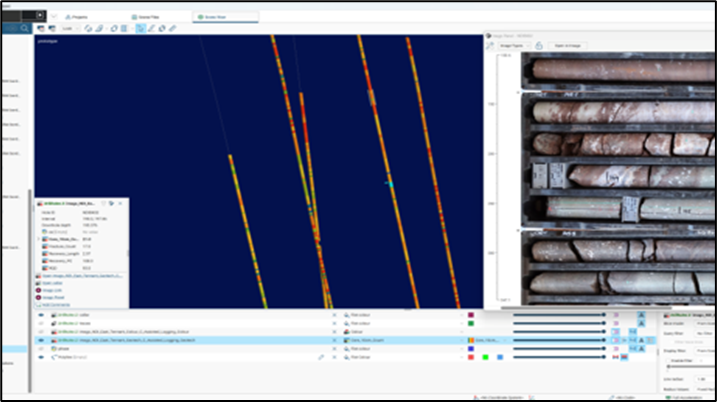Viewport: 717px width, 402px height.
Task: Click the Image Panel link
Action: [54, 298]
